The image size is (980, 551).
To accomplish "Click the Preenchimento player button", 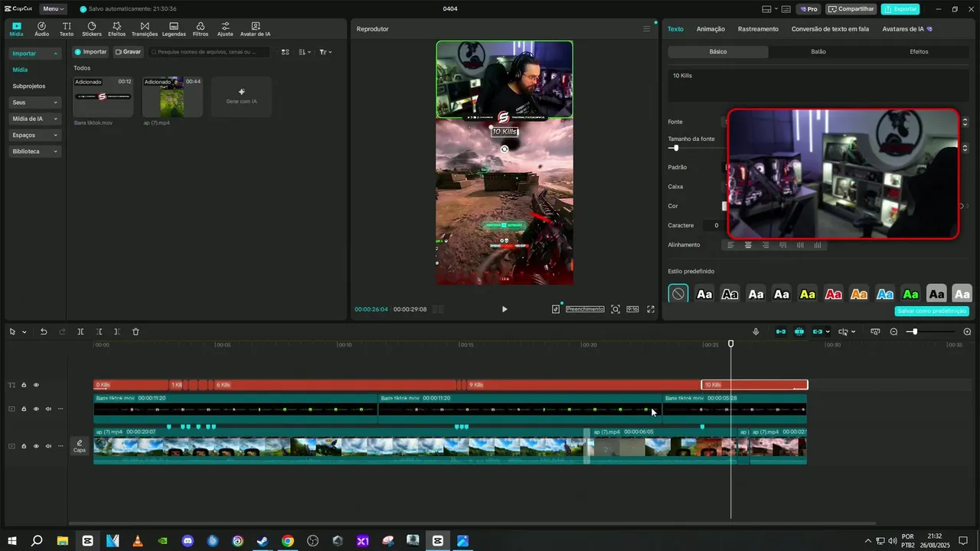I will [585, 309].
